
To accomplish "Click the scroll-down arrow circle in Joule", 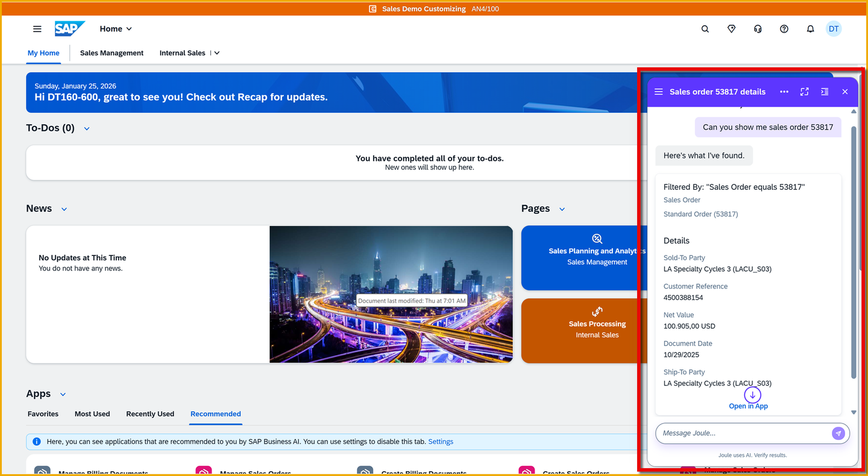I will 752,395.
